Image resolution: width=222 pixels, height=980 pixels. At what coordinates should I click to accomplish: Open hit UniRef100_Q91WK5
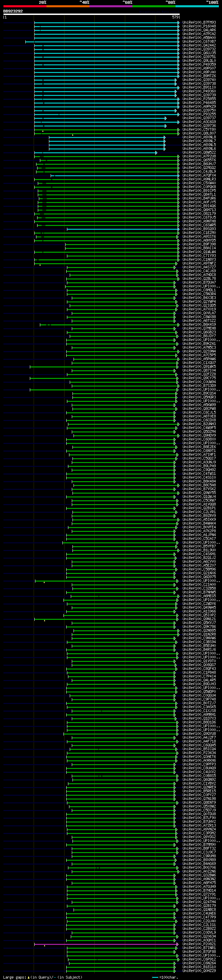[199, 367]
